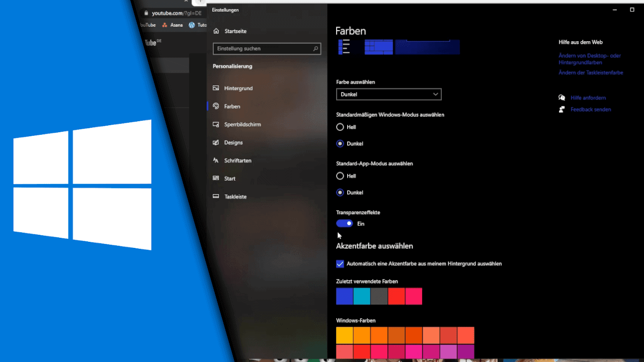Image resolution: width=644 pixels, height=362 pixels.
Task: Disable Transparenzeffekte toggle
Action: tap(344, 223)
